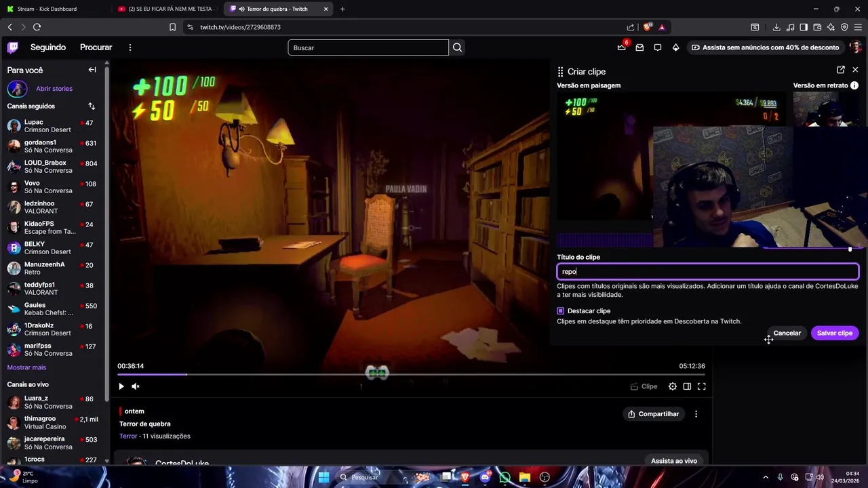Open the user profile avatar menu
The image size is (868, 488).
click(855, 47)
